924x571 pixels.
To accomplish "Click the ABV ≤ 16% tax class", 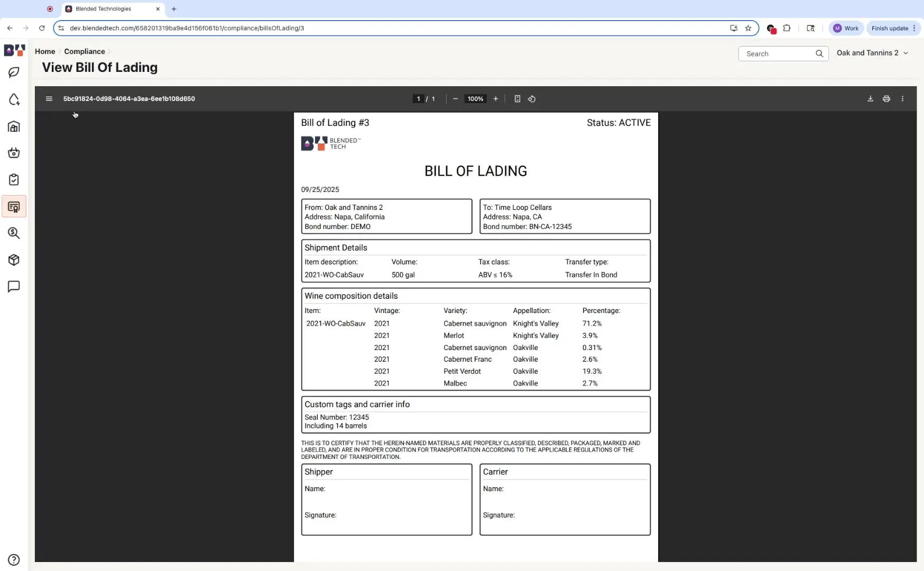I will (495, 275).
